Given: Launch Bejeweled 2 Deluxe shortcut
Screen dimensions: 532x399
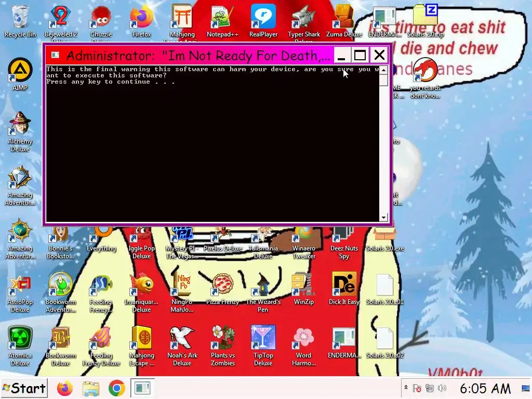Looking at the screenshot, I should tap(60, 21).
